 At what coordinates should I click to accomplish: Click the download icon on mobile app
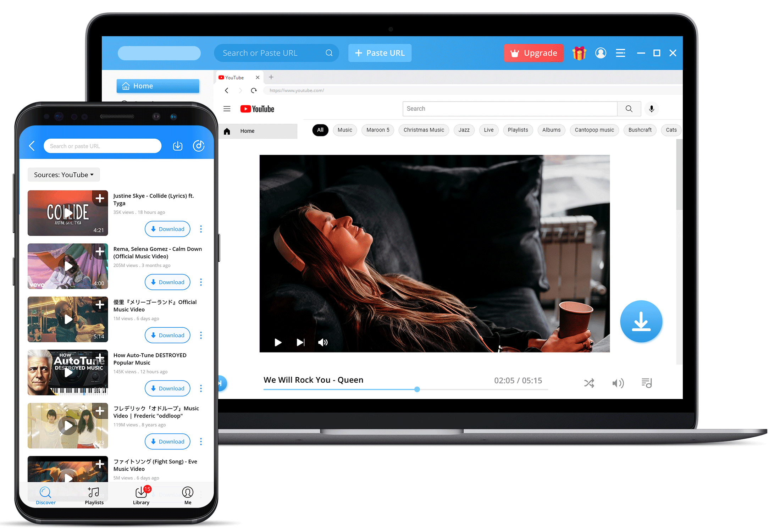point(178,145)
